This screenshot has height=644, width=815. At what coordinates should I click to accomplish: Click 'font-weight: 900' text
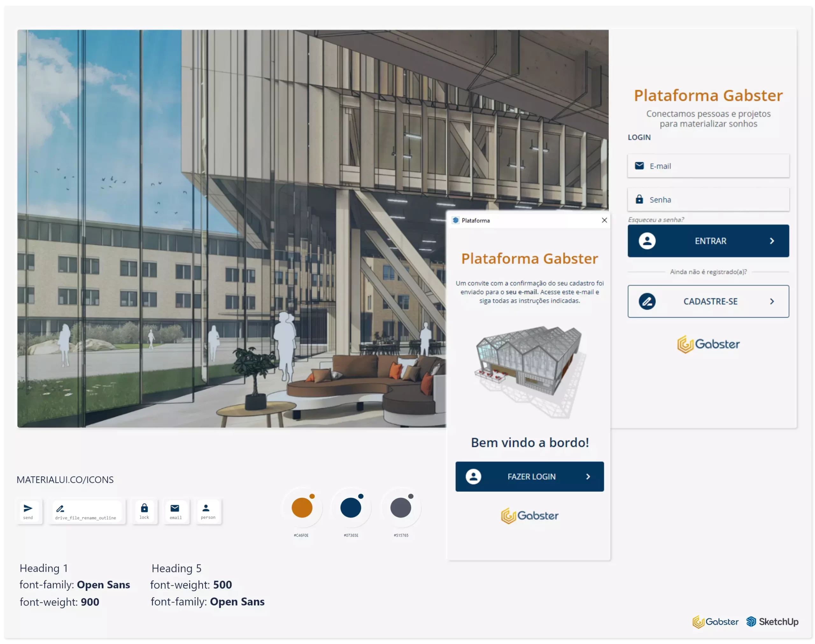coord(59,602)
